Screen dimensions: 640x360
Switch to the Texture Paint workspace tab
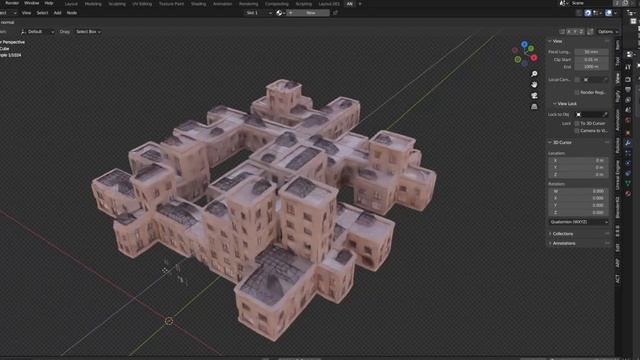(x=171, y=4)
